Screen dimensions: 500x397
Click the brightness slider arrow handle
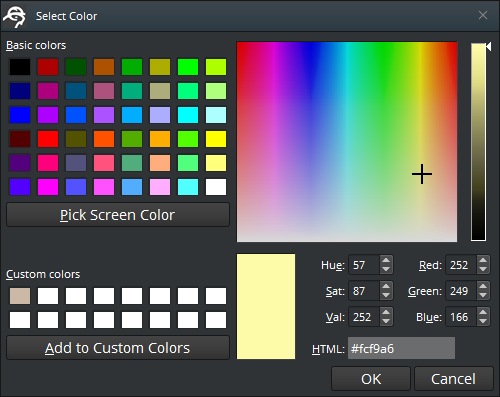click(x=489, y=47)
